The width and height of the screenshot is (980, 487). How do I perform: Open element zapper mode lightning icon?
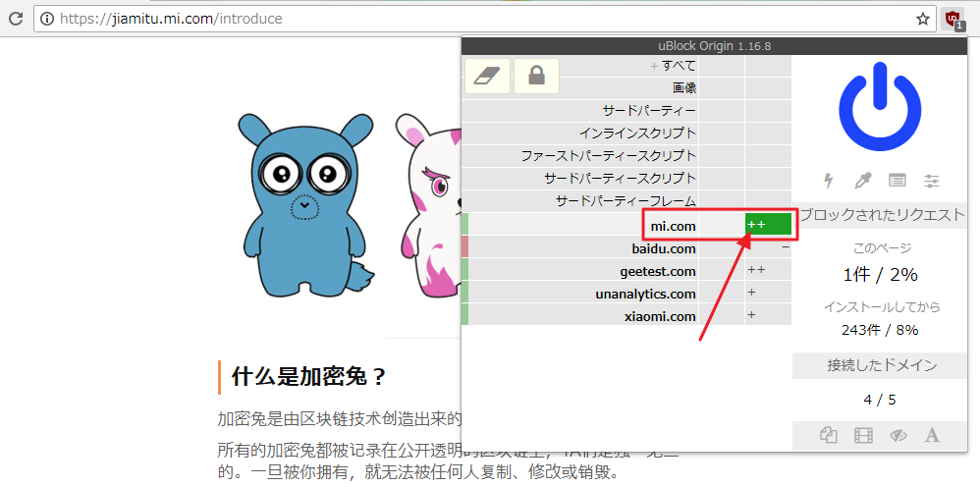829,181
